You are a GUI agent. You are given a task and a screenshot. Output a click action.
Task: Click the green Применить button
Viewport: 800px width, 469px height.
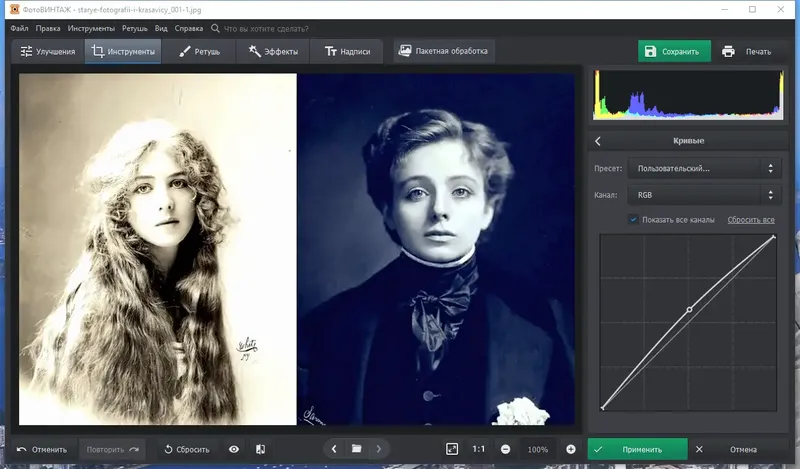coord(638,449)
